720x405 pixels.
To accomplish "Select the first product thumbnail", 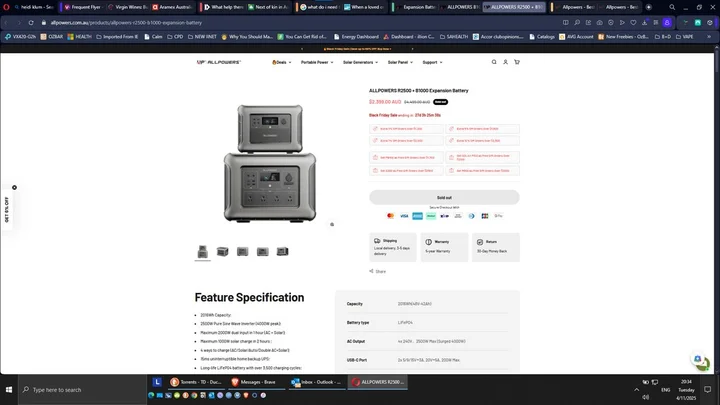I will point(202,252).
